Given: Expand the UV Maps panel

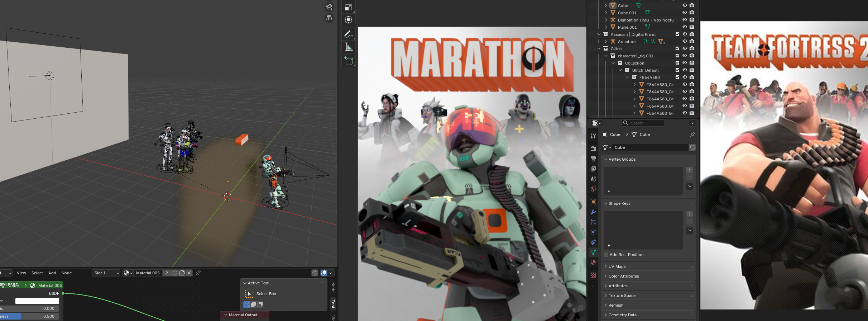Looking at the screenshot, I should [648, 266].
